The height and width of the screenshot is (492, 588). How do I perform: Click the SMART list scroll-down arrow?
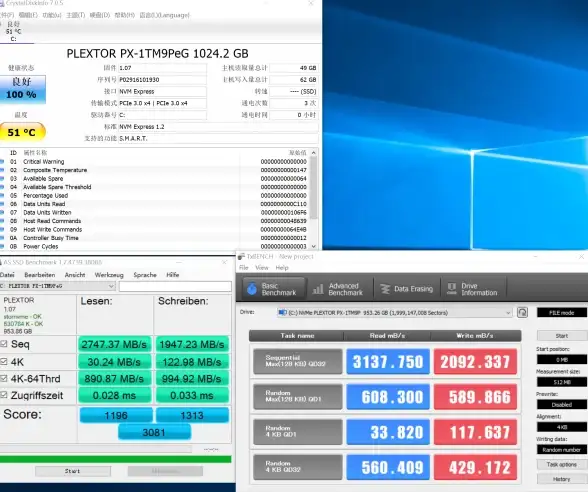tap(314, 246)
